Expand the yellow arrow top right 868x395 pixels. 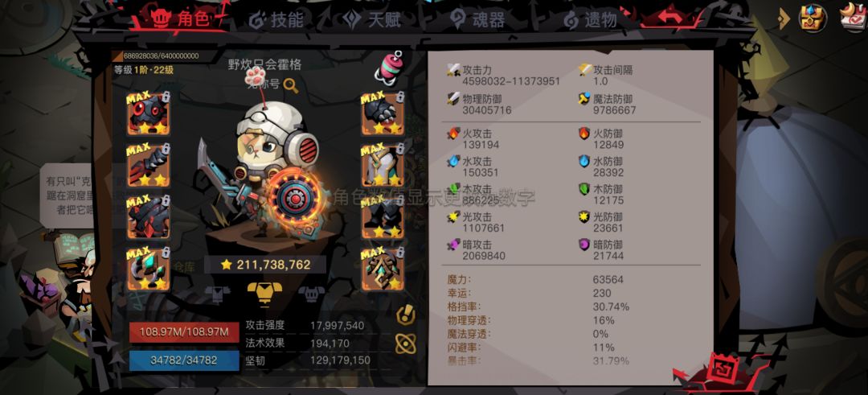[x=784, y=19]
